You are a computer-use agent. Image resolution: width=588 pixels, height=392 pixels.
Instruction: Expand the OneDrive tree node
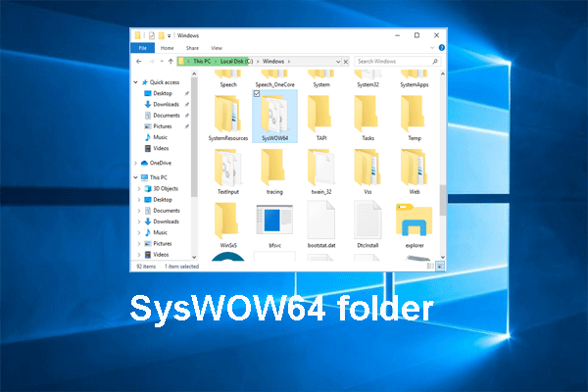[136, 163]
